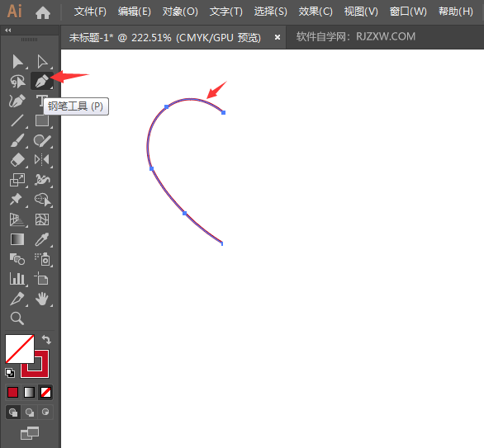The image size is (484, 448).
Task: Open the 文件(F) menu
Action: tap(90, 12)
